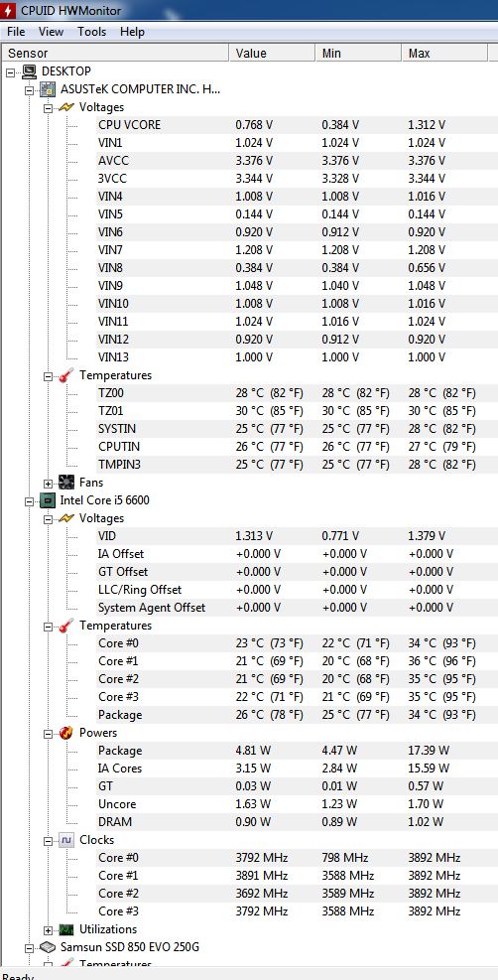Click the Max column header
498x980 pixels.
point(444,54)
